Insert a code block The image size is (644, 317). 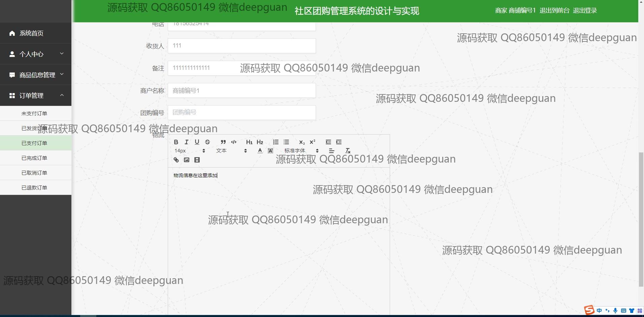click(234, 142)
